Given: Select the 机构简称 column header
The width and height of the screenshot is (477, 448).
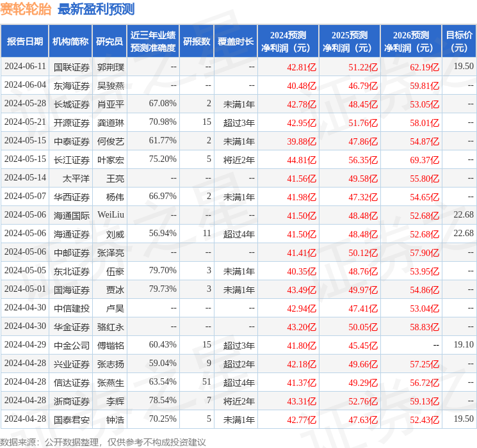Looking at the screenshot, I should (x=70, y=42).
